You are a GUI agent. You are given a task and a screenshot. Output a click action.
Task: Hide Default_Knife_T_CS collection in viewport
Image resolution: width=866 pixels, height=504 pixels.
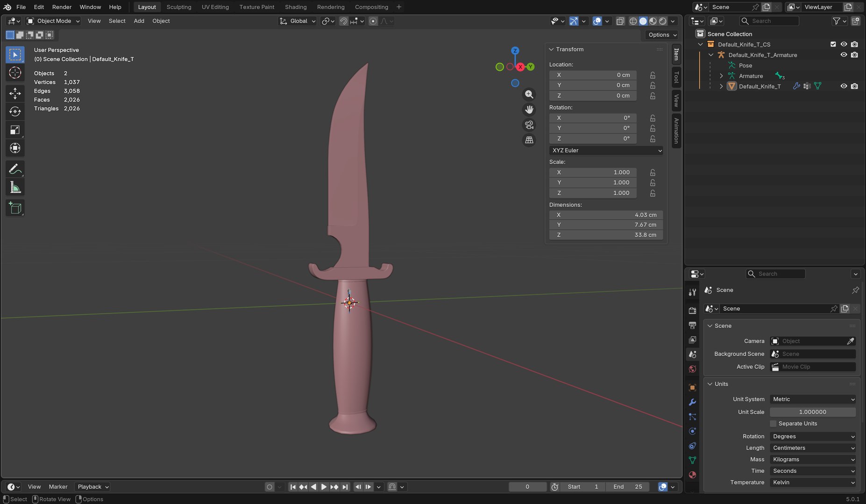click(844, 44)
